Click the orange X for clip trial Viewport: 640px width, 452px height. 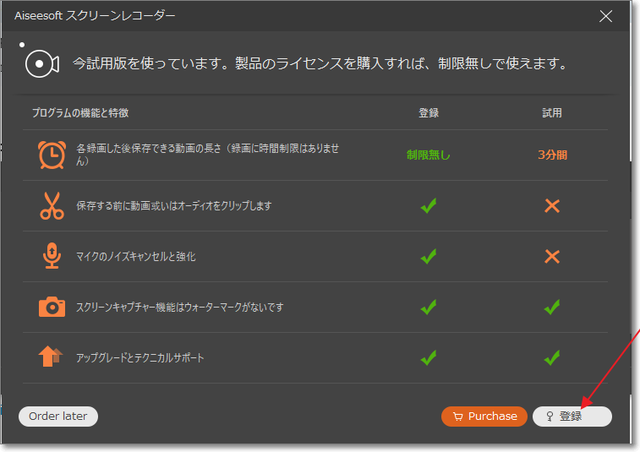coord(551,206)
